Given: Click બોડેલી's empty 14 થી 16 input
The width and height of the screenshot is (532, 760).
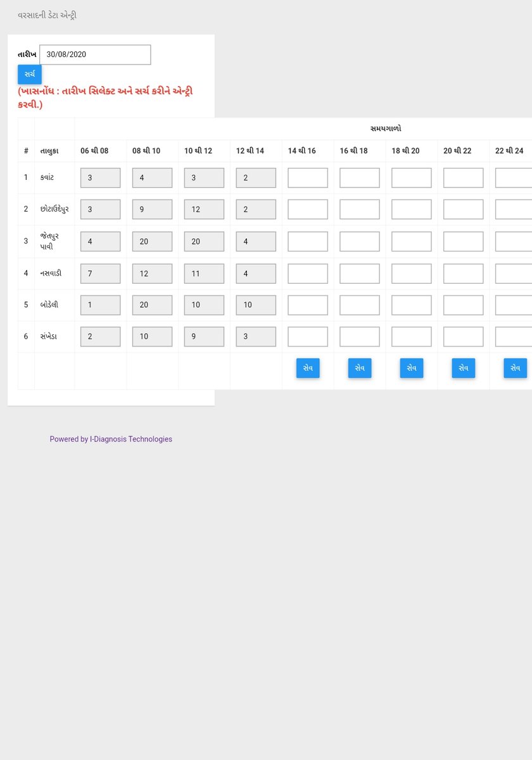Looking at the screenshot, I should [308, 305].
